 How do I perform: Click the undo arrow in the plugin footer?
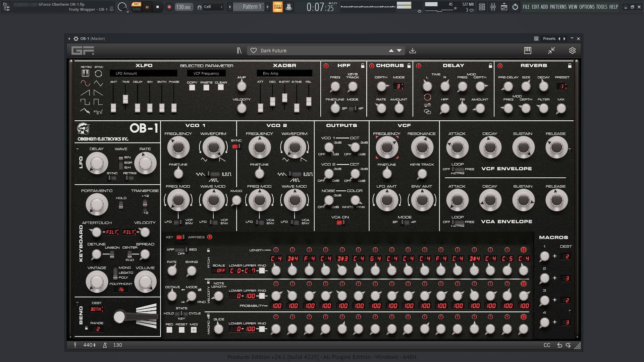coord(559,345)
